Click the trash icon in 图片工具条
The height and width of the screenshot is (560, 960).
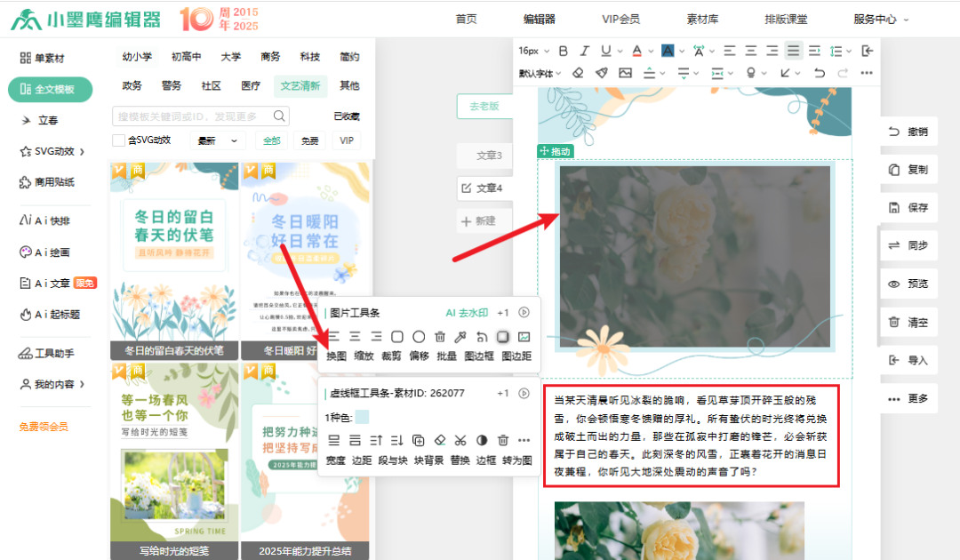click(439, 337)
